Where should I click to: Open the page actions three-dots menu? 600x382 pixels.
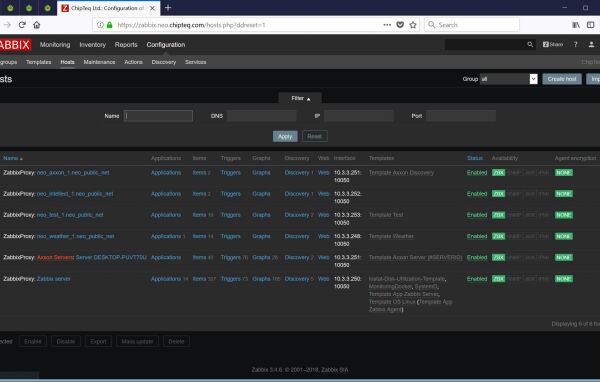387,25
